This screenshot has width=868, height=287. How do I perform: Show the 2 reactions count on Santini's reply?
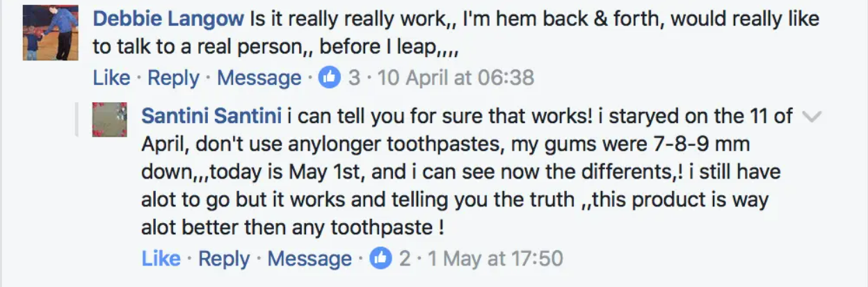[x=405, y=259]
